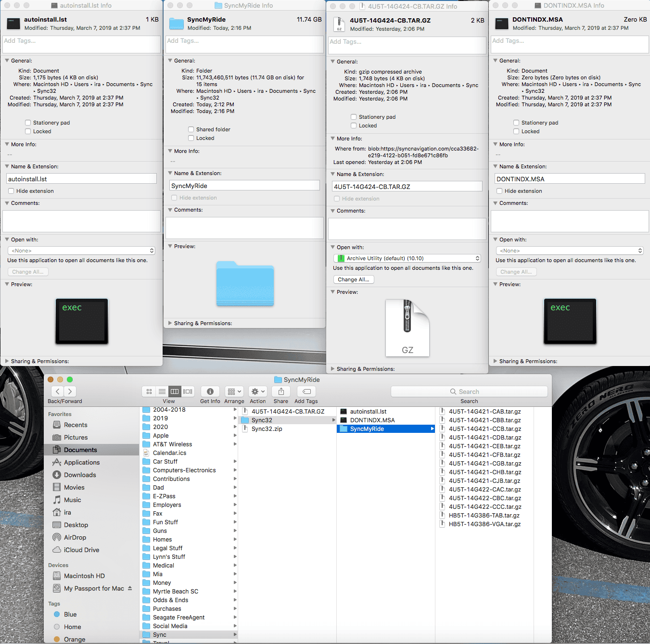This screenshot has height=644, width=650.
Task: Open Pictures in Finder sidebar
Action: (76, 437)
